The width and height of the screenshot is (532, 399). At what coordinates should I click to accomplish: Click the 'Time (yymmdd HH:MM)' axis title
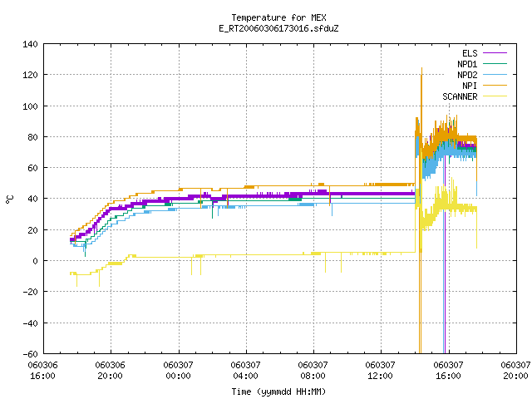click(278, 392)
